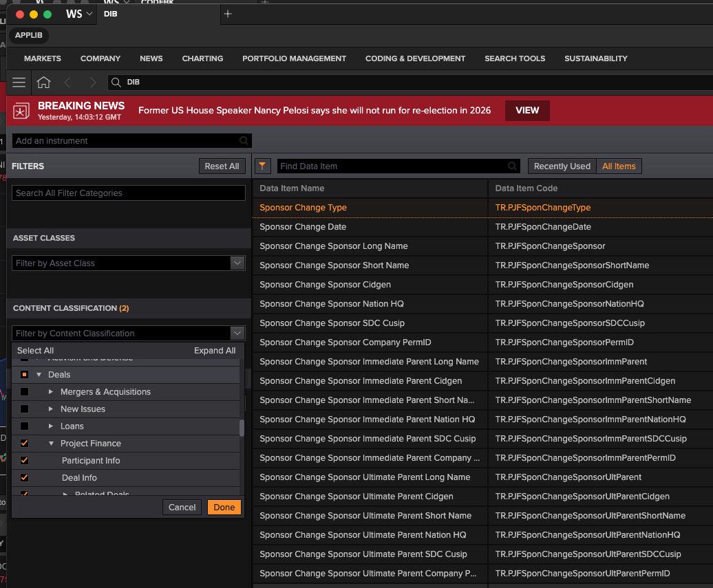
Task: Toggle the Deals partial checkbox
Action: [x=25, y=374]
